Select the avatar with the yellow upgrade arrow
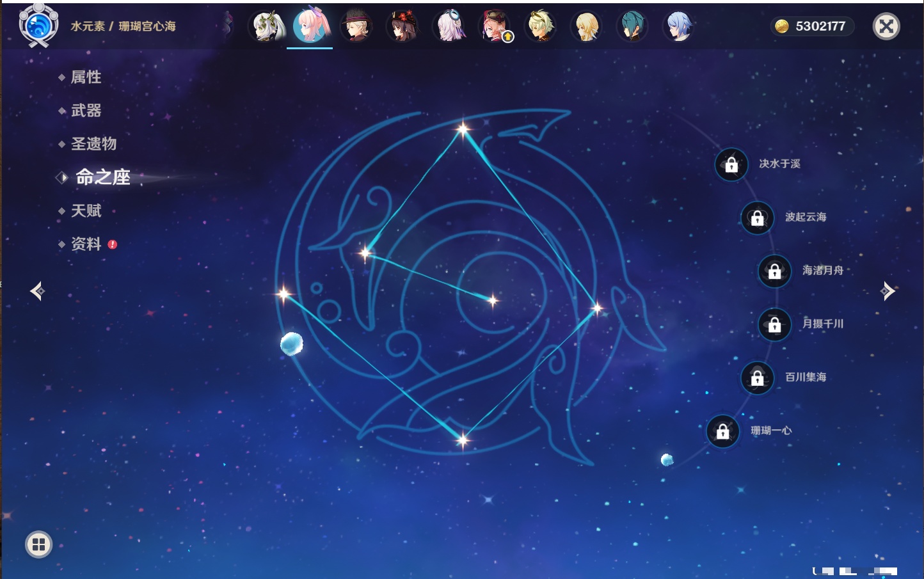Viewport: 924px width, 579px height. pos(495,27)
